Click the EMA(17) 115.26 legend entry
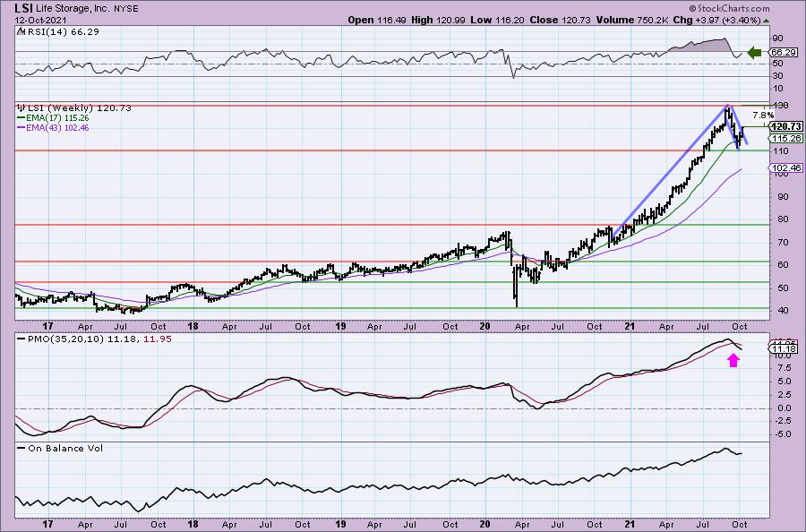This screenshot has width=806, height=532. 57,117
